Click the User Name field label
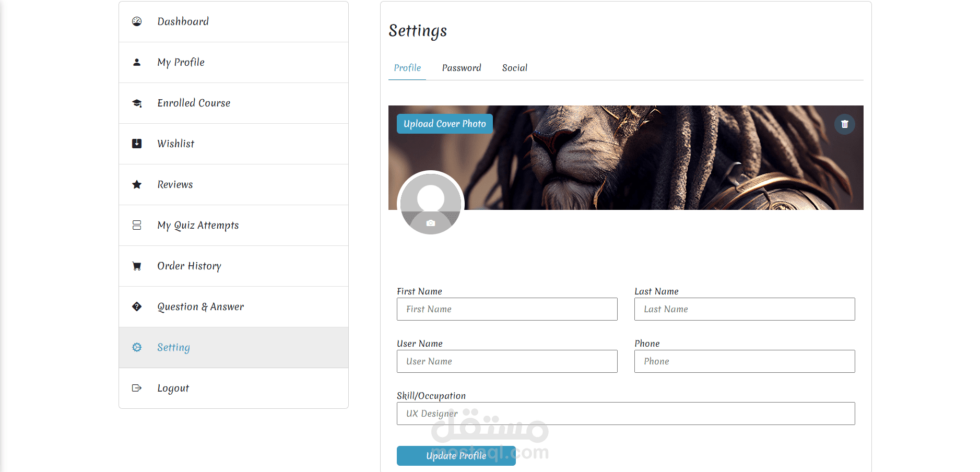 pos(420,344)
